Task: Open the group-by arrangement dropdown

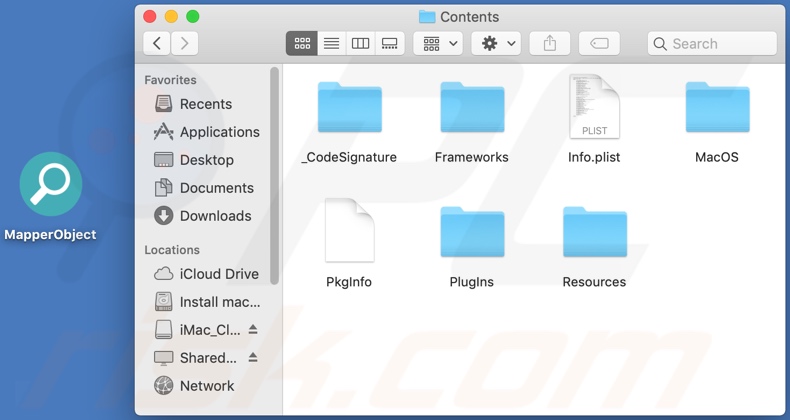Action: pyautogui.click(x=438, y=44)
